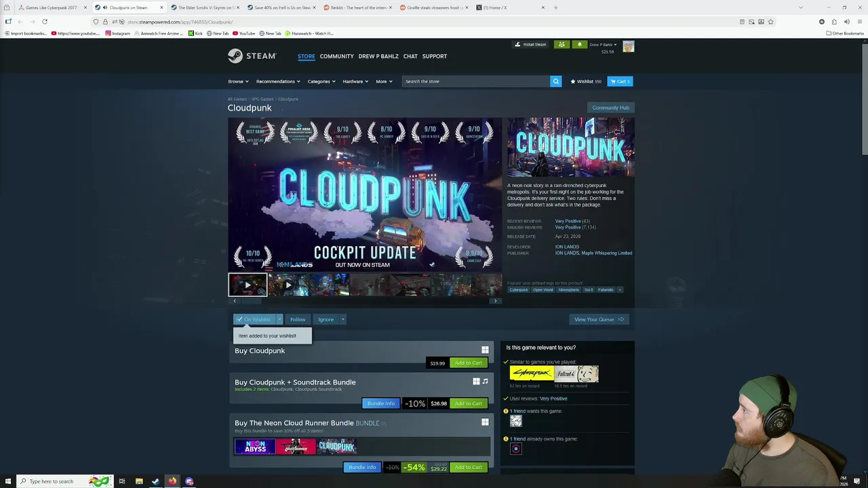Screen dimensions: 868x488
Task: Click the Open World tag
Action: click(x=542, y=289)
